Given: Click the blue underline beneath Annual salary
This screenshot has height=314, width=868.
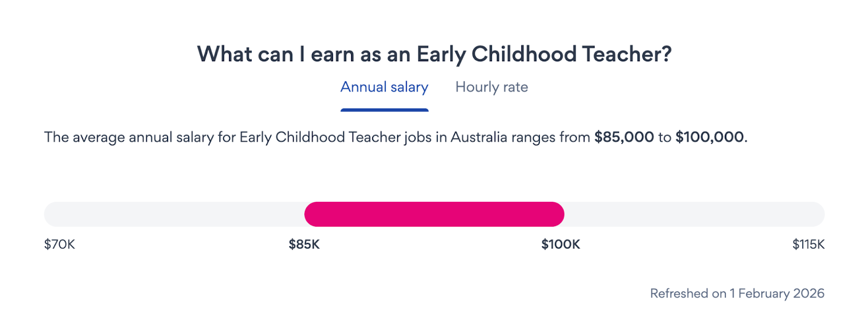Looking at the screenshot, I should [x=384, y=110].
